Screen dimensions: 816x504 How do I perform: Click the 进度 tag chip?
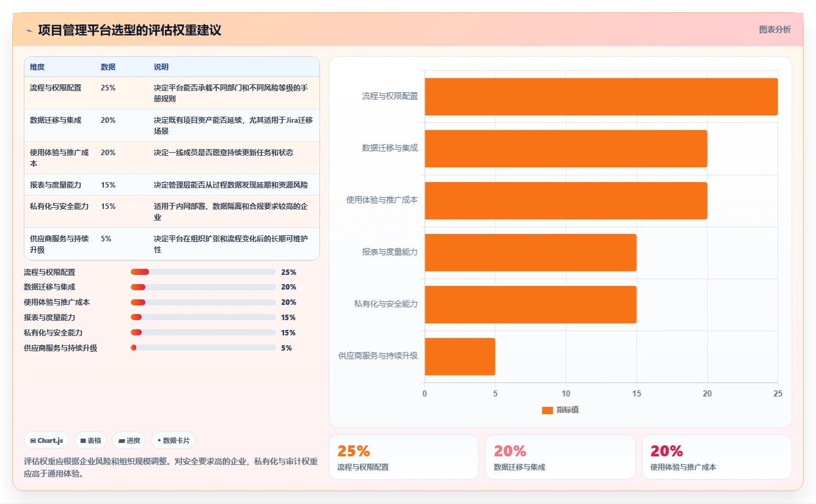(129, 440)
